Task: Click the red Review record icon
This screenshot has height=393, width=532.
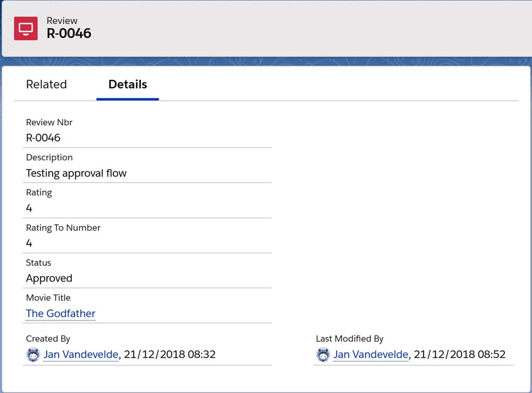Action: (x=26, y=28)
